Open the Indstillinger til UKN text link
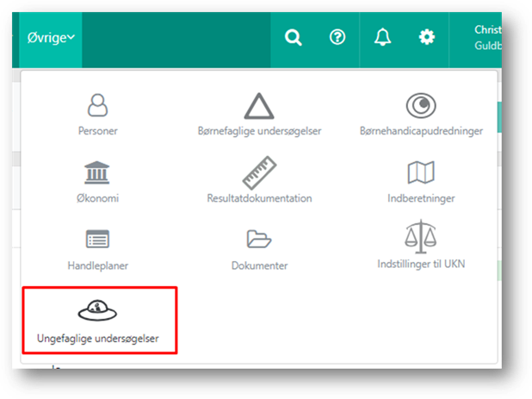Image resolution: width=532 pixels, height=399 pixels. tap(421, 264)
